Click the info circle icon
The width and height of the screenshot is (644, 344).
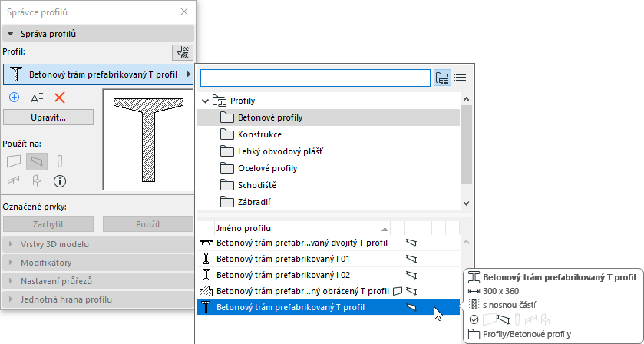tap(60, 181)
